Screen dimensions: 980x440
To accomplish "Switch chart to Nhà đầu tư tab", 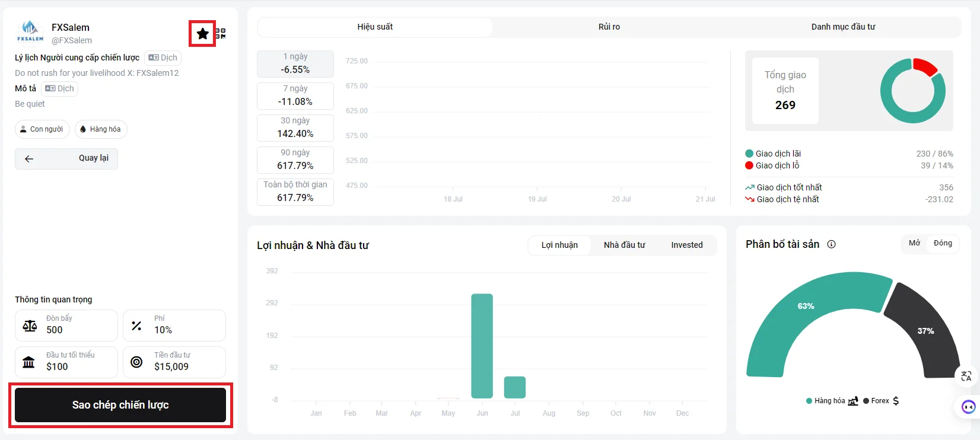I will coord(624,245).
